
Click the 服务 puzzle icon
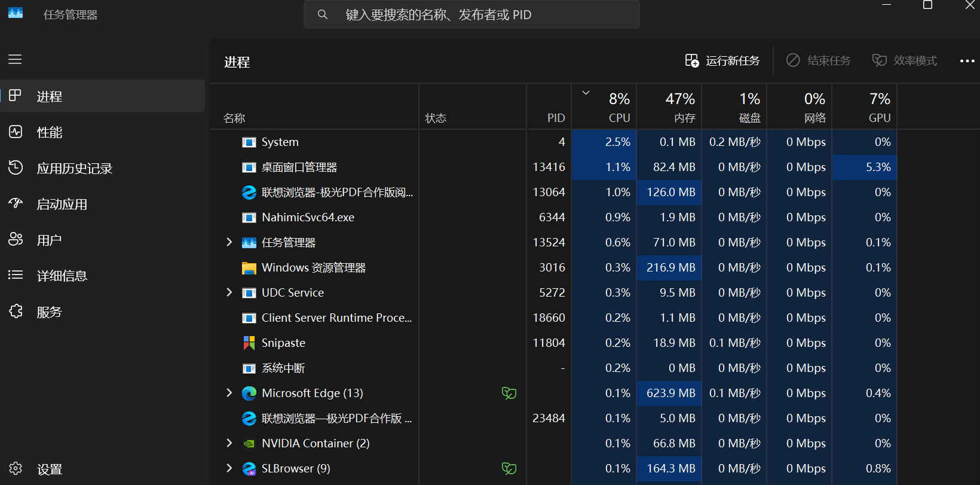click(16, 311)
